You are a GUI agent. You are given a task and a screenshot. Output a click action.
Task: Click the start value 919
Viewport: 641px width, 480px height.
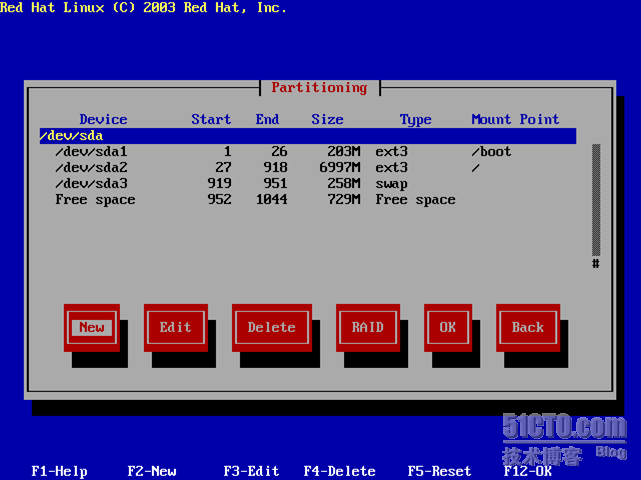(x=220, y=184)
